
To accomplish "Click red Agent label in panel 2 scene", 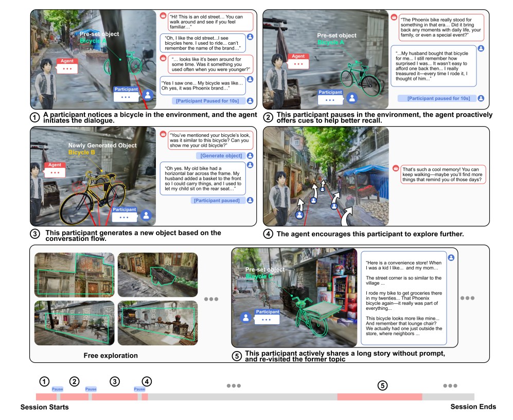I will point(298,56).
